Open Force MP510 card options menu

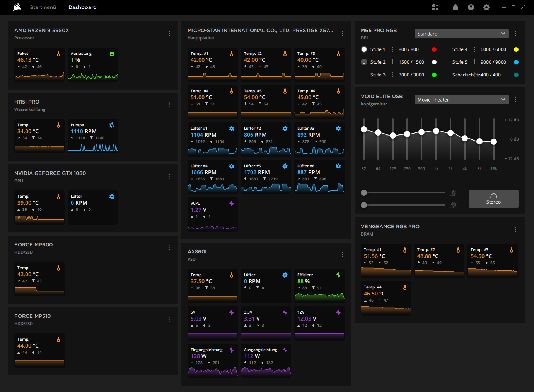169,319
